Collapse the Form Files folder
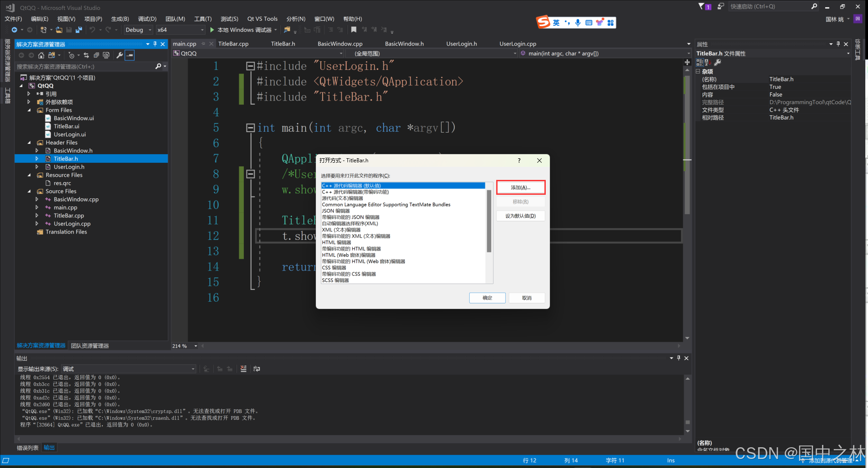868x468 pixels. pos(29,110)
